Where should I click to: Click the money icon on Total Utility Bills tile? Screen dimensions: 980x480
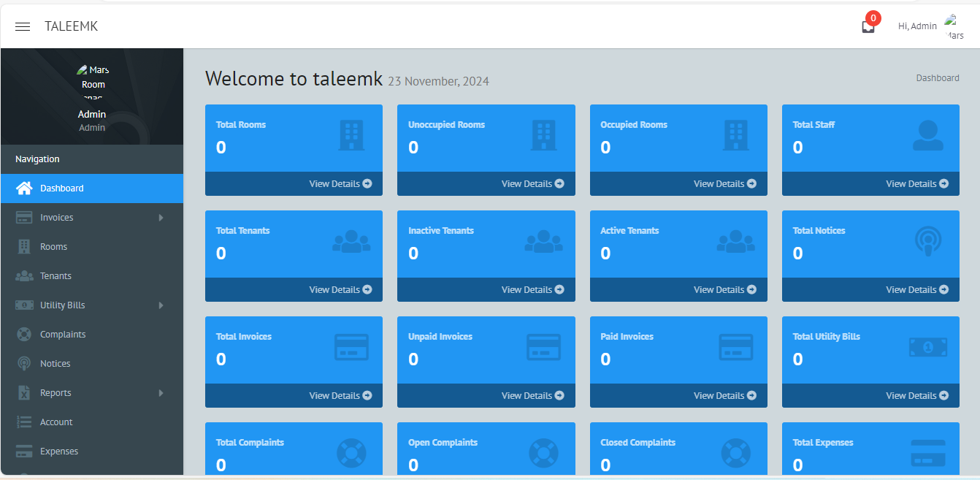(x=928, y=347)
